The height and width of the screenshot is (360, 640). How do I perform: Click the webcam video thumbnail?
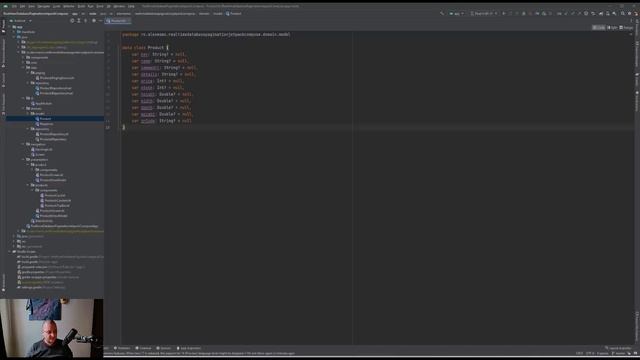tap(52, 329)
